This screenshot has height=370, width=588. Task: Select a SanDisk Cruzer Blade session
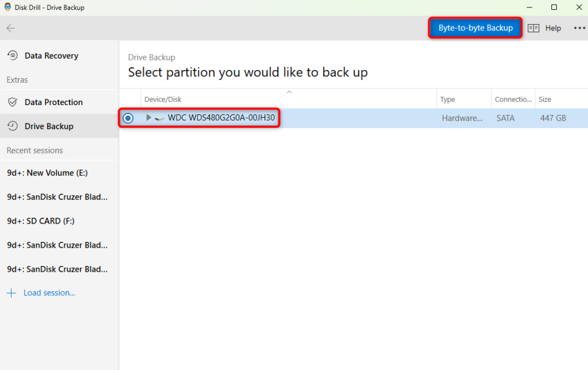(x=57, y=196)
